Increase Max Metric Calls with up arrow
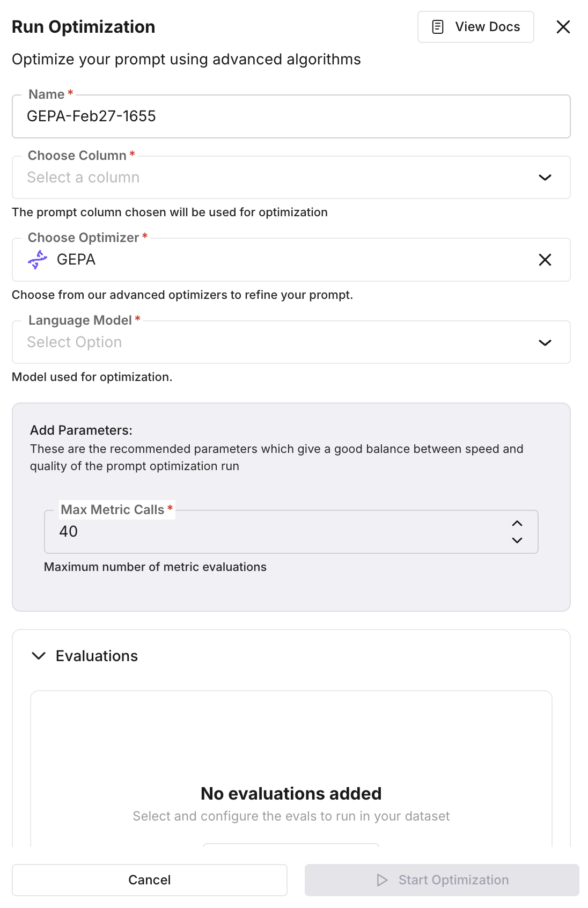The image size is (588, 908). [517, 523]
